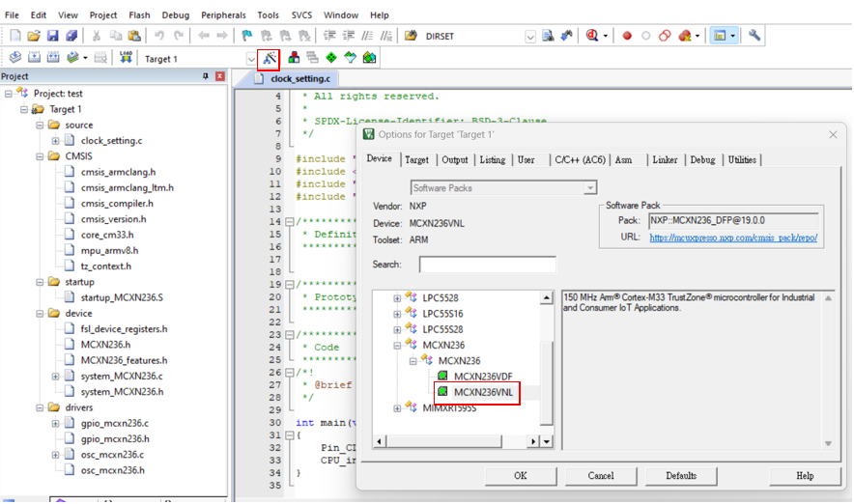
Task: Open the Configuration wrench icon
Action: [x=754, y=36]
